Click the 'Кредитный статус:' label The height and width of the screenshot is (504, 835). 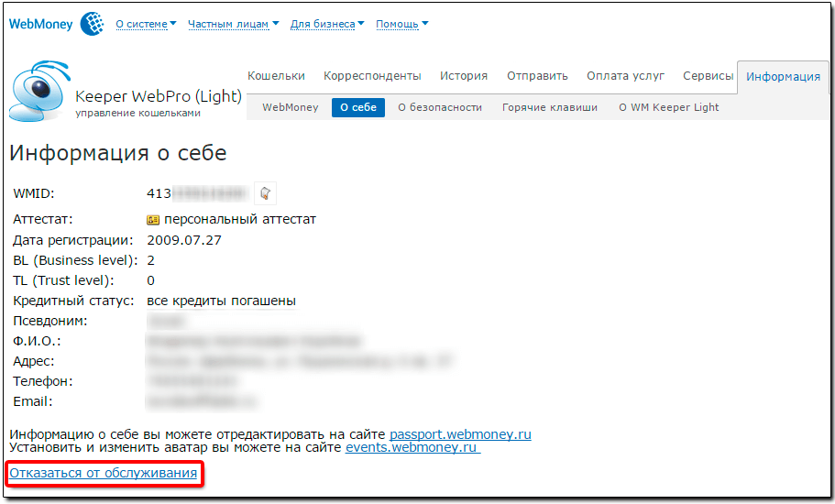click(x=73, y=301)
